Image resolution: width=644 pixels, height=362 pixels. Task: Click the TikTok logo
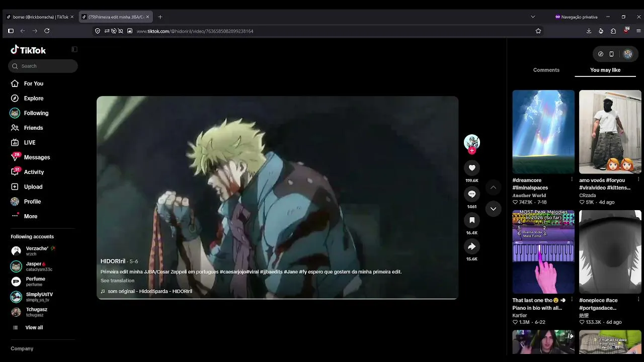(28, 50)
